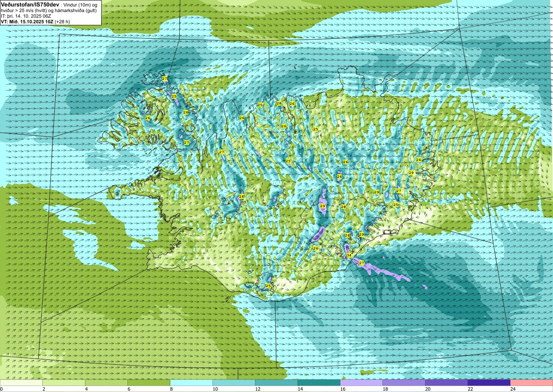The image size is (553, 392).
Task: Click the 0–2 m/s palest legend swatch
Action: pos(21,383)
